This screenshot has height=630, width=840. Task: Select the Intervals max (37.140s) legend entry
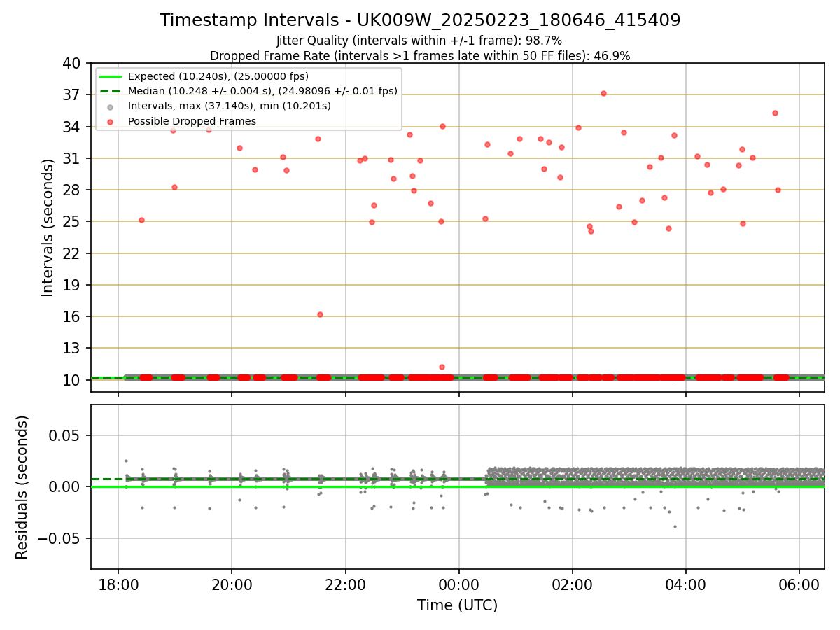coord(230,106)
